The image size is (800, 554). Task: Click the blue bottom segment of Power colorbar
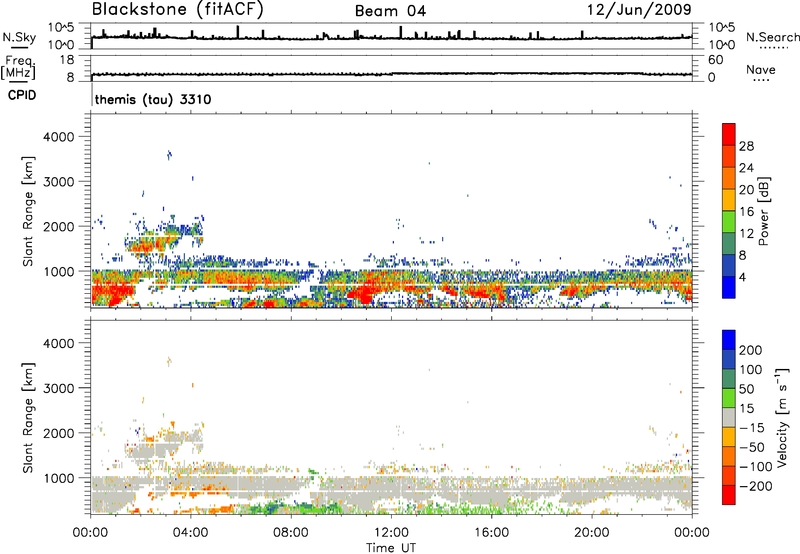pos(729,287)
